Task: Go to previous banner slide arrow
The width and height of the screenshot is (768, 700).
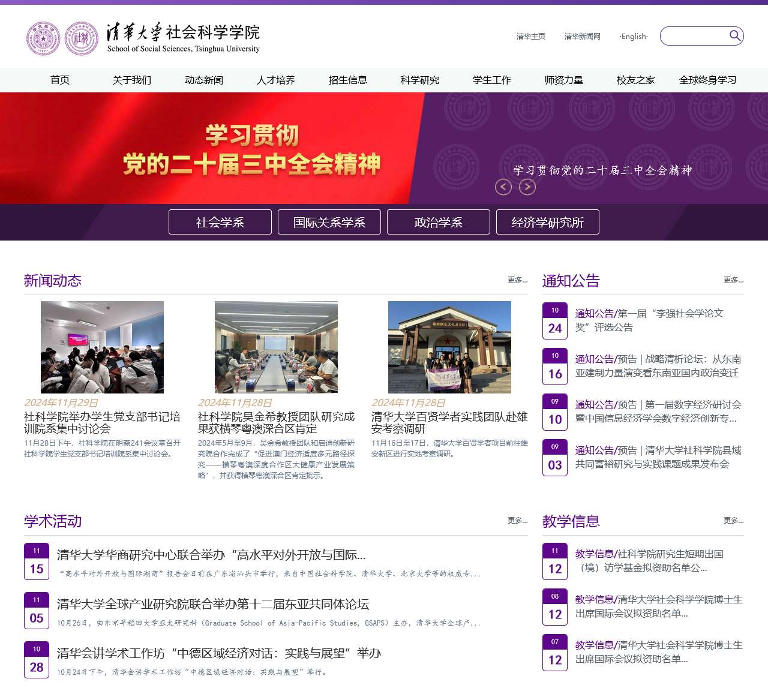Action: coord(503,187)
